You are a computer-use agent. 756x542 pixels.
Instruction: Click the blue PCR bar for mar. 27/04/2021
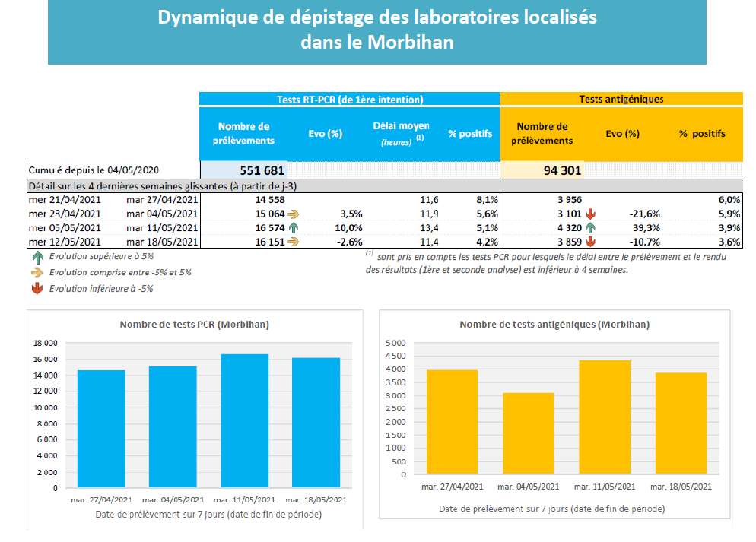click(101, 429)
